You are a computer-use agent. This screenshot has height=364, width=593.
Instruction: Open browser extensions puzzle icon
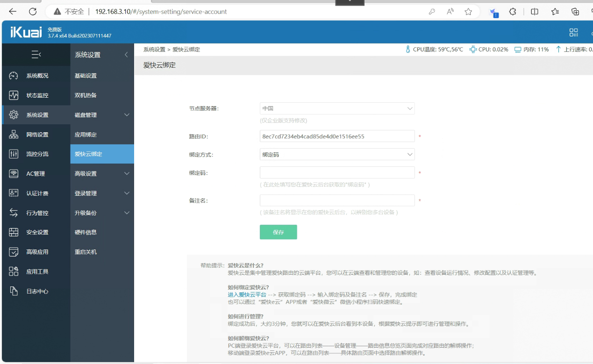coord(513,12)
